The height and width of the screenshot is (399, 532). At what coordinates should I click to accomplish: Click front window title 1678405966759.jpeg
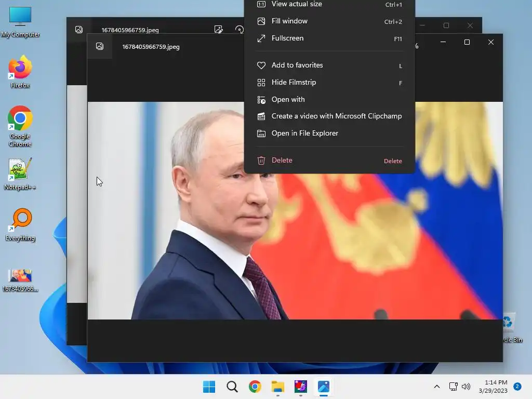pos(151,47)
